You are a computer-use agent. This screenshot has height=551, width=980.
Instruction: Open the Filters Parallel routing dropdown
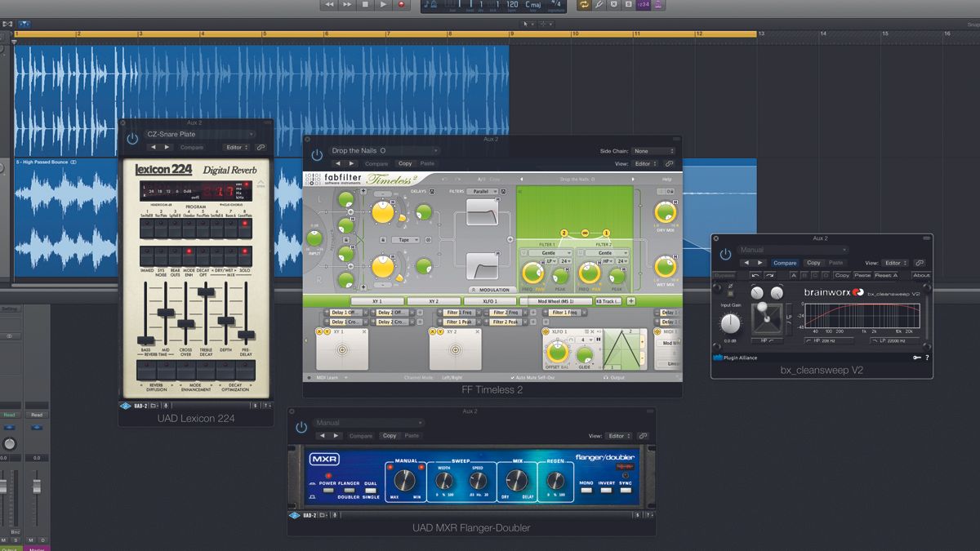coord(482,191)
